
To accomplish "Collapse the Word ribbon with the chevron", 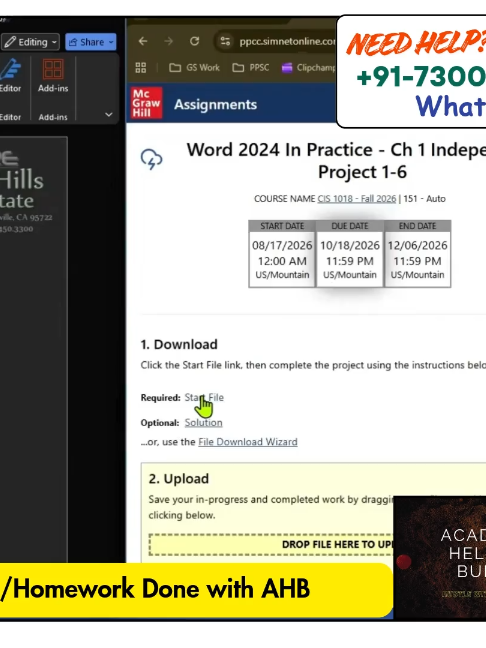I will (109, 114).
